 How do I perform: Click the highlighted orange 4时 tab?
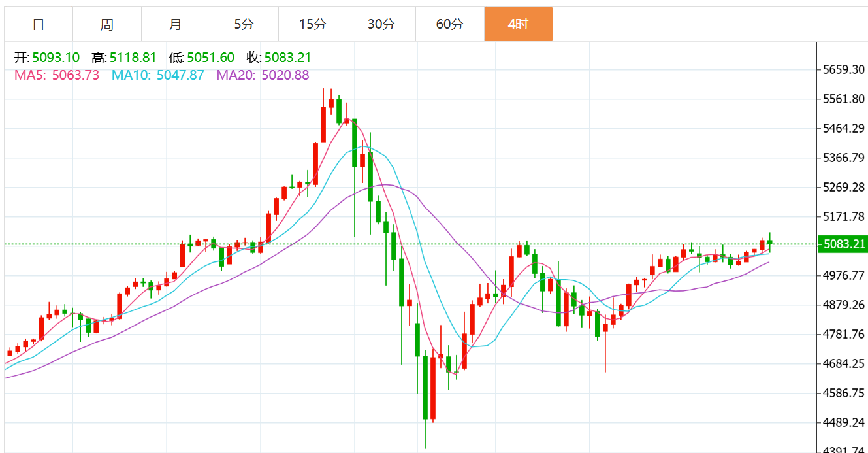(519, 24)
